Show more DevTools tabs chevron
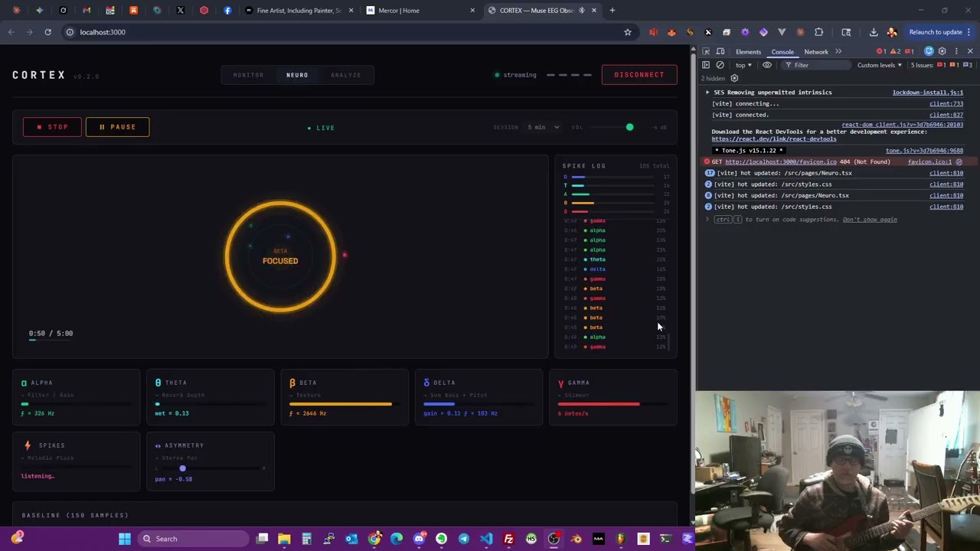The height and width of the screenshot is (551, 980). coord(838,52)
